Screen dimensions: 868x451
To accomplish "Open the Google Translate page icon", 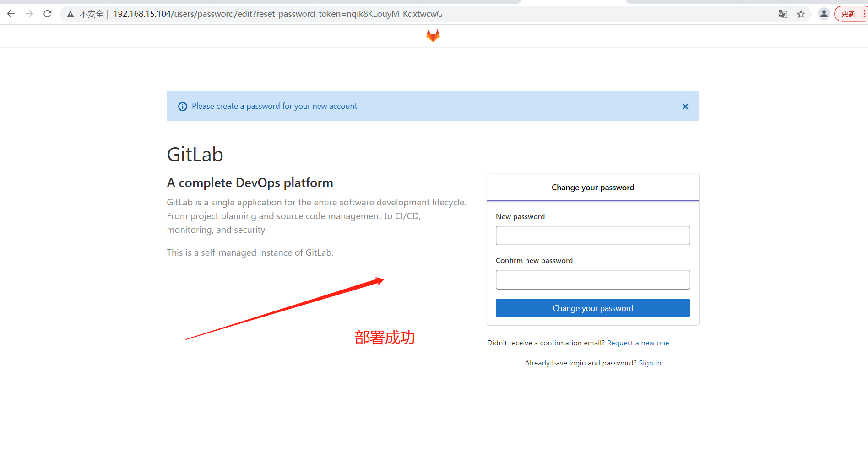I will [x=782, y=14].
